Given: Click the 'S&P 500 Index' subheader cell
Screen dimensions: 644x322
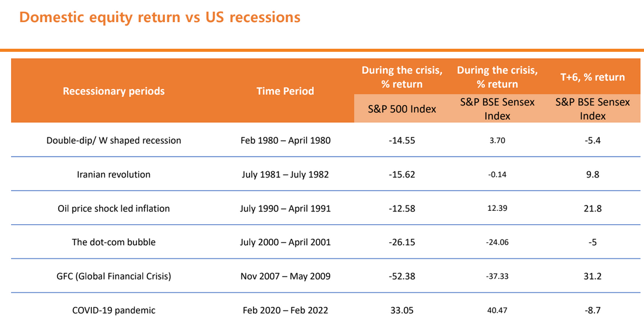Looking at the screenshot, I should point(403,109).
